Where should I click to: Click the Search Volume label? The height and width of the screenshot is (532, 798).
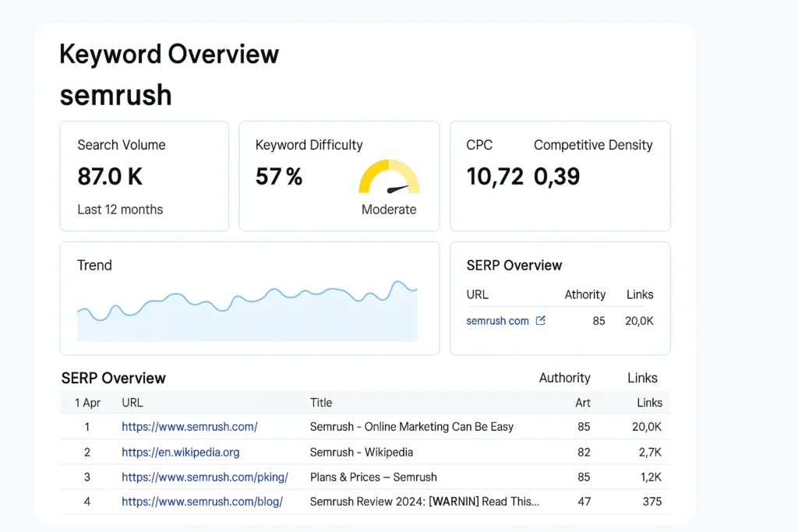(121, 145)
